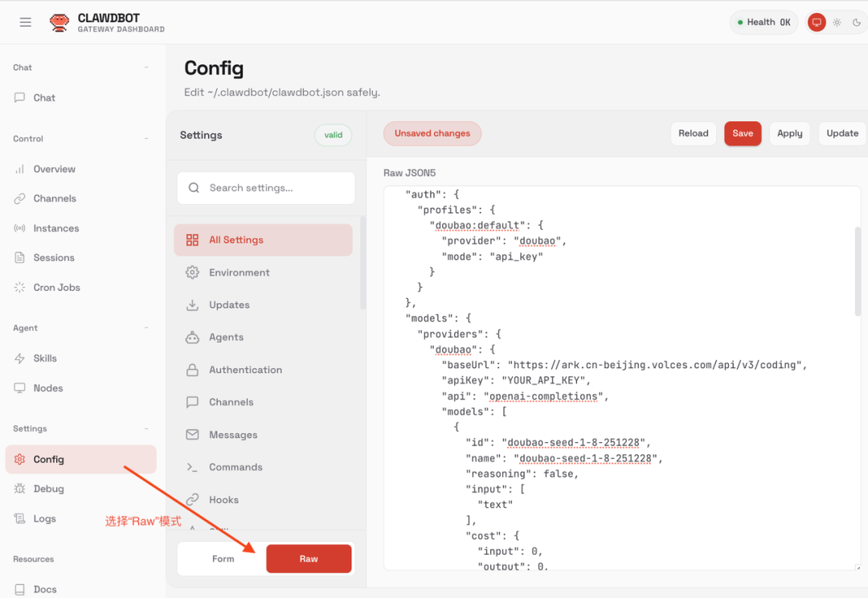Focus the Search settings input field

(266, 188)
